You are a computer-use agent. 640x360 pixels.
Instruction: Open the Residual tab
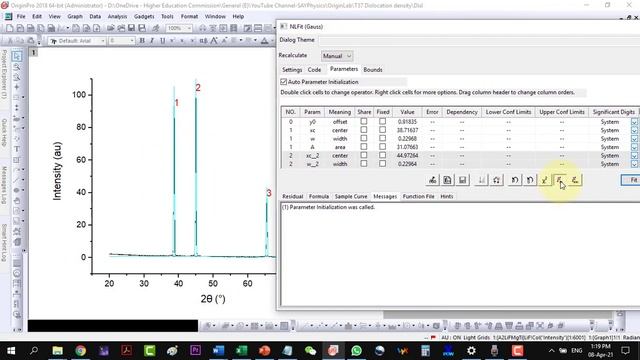[293, 196]
